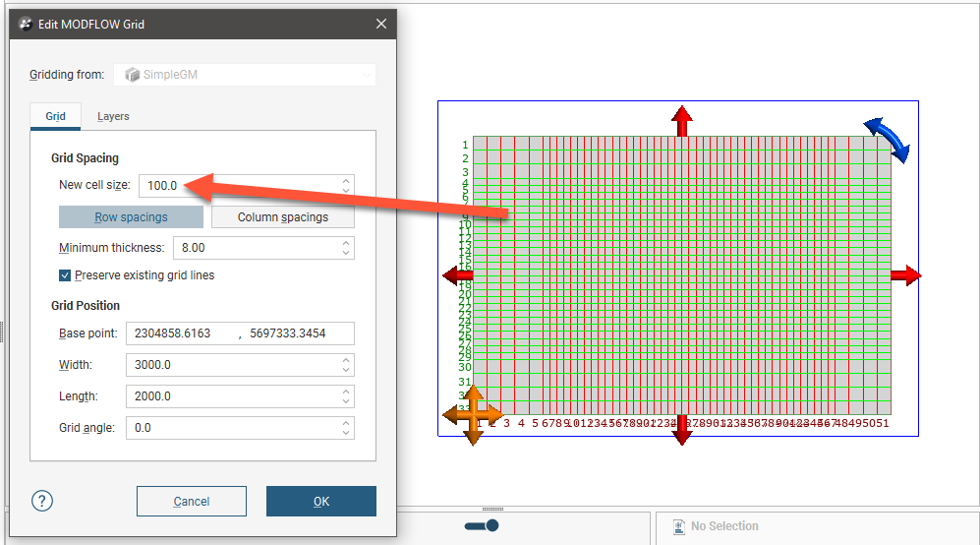Image resolution: width=980 pixels, height=545 pixels.
Task: Confirm the grid with OK
Action: tap(321, 501)
